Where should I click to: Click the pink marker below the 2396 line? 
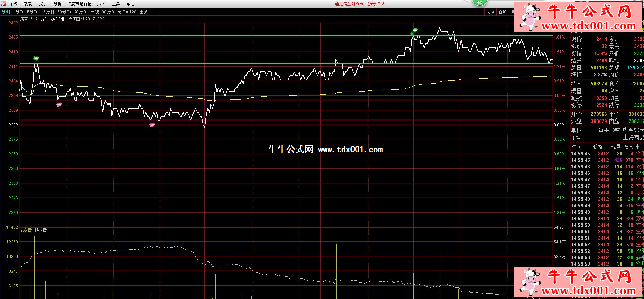tap(59, 104)
